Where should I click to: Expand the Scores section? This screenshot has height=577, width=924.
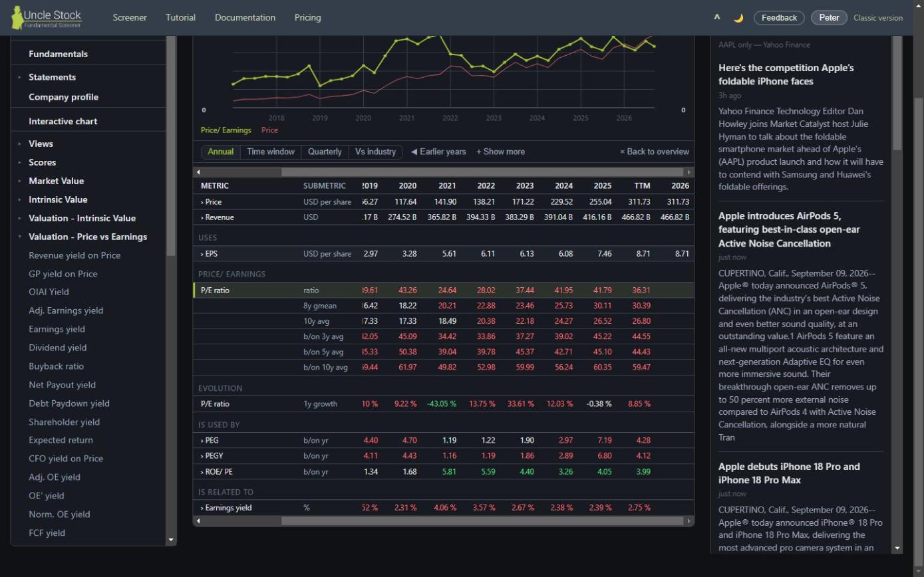coord(42,162)
